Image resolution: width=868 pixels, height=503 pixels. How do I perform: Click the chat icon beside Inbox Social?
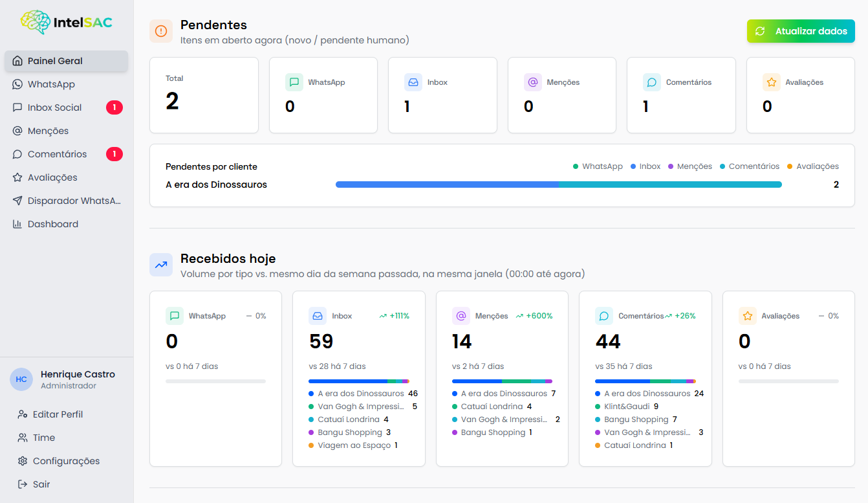(17, 107)
